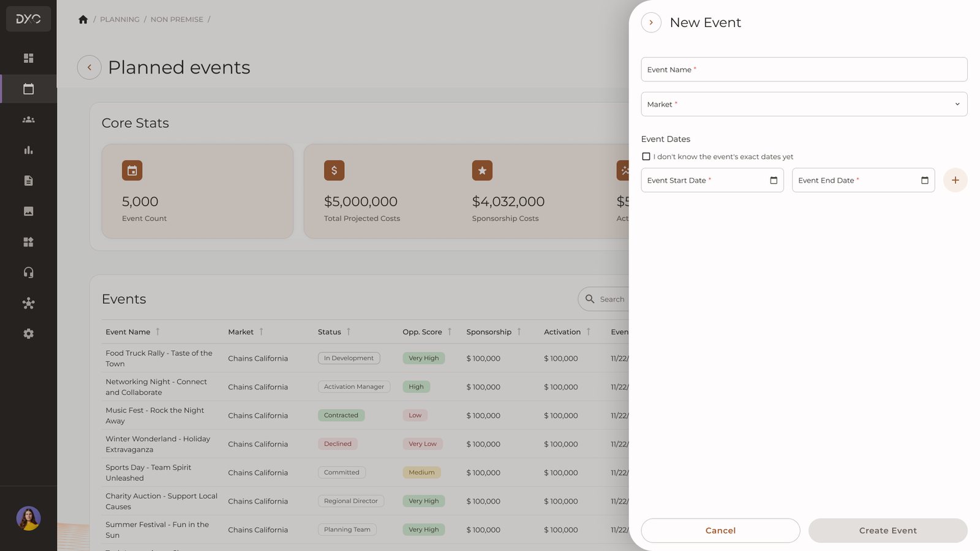Click the user profile avatar
This screenshot has width=980, height=551.
click(28, 519)
